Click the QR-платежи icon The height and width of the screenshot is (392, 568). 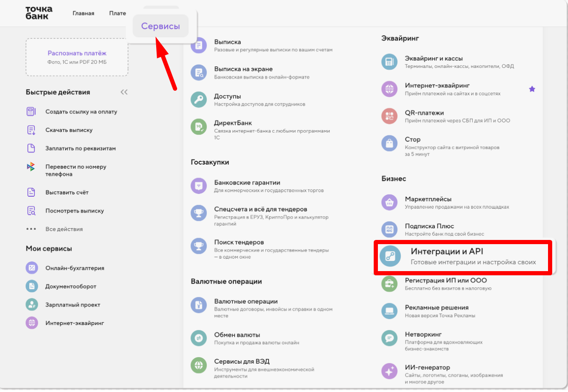coord(390,116)
